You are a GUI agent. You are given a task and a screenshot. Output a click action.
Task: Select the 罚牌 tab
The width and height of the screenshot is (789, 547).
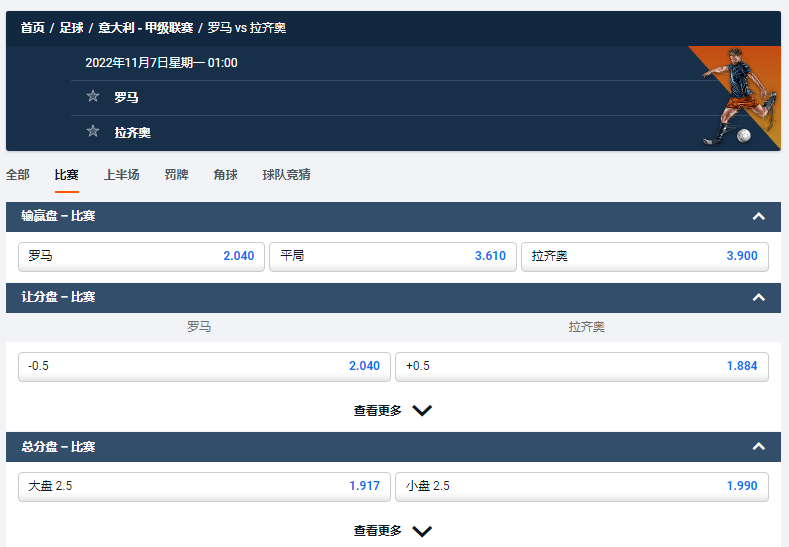pos(176,175)
